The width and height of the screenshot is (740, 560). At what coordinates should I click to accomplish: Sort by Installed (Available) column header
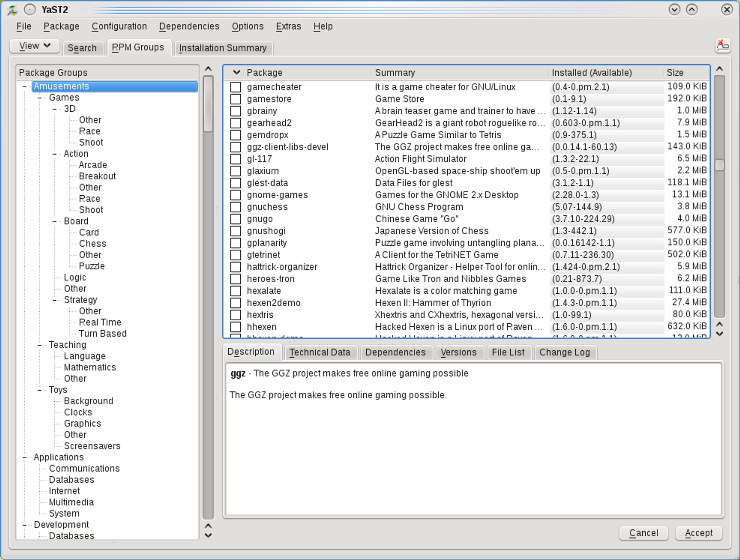point(605,72)
